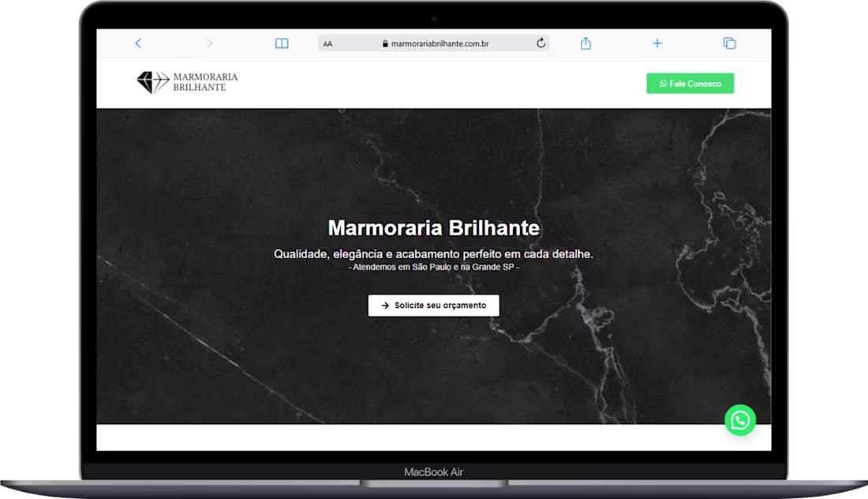
Task: Reload the page using the refresh icon
Action: click(x=541, y=43)
